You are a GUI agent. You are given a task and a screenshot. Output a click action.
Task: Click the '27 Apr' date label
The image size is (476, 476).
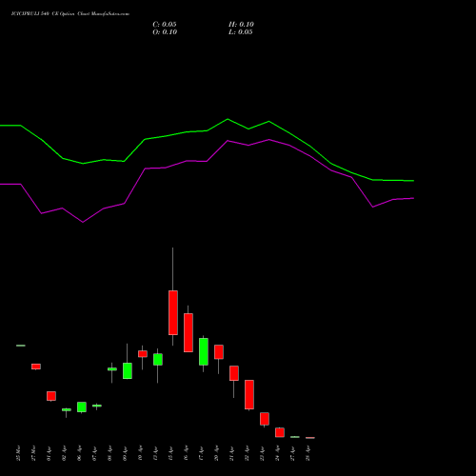click(292, 453)
